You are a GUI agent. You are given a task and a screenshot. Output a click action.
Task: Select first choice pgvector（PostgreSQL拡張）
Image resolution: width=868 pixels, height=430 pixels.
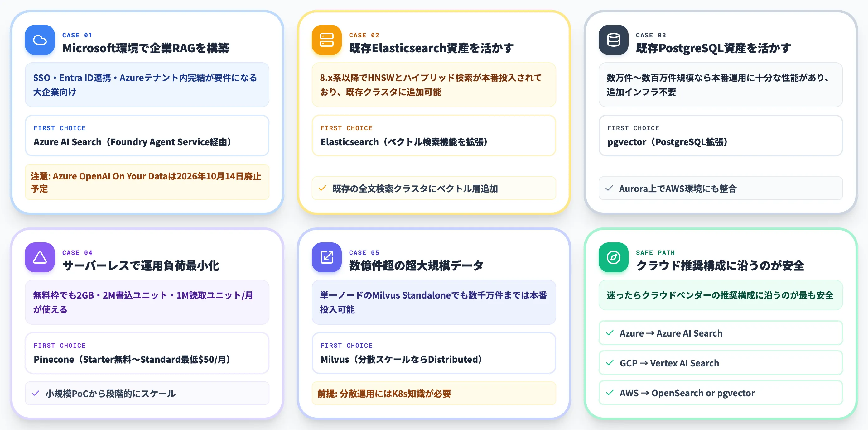721,136
